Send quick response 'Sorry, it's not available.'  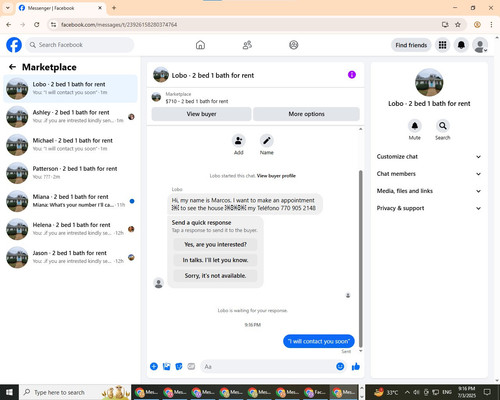pos(215,276)
